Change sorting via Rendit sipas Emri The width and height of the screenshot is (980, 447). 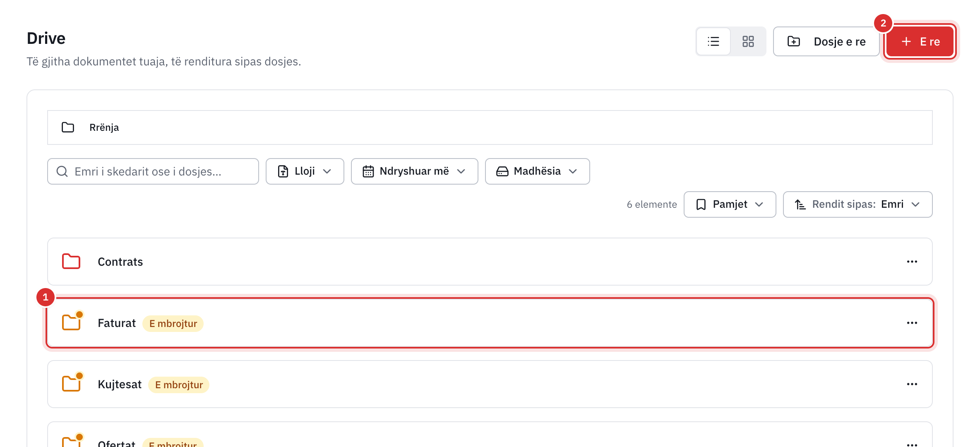pos(857,204)
